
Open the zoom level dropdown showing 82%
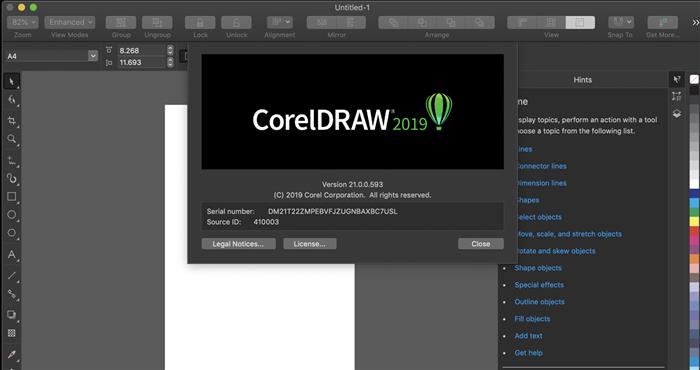pos(23,22)
